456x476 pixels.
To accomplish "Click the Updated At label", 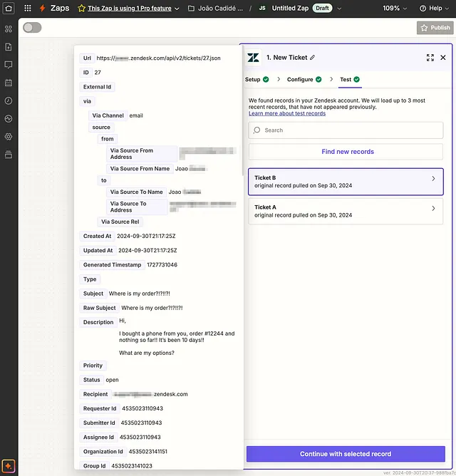I will coord(98,250).
